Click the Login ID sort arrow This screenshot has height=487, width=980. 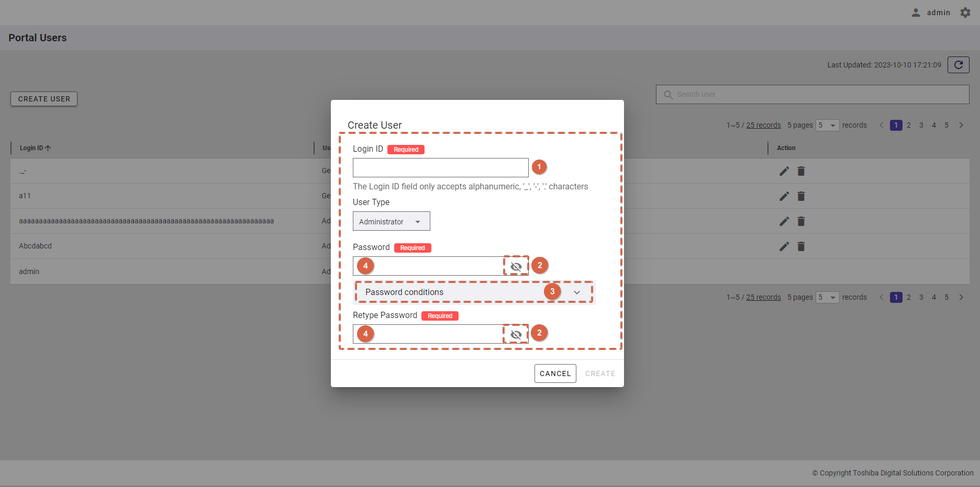click(x=48, y=148)
